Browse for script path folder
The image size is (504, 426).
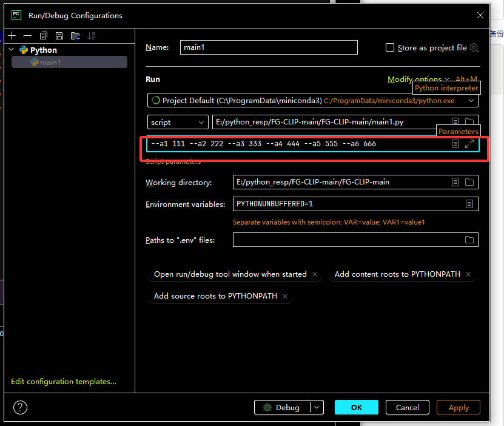[469, 121]
